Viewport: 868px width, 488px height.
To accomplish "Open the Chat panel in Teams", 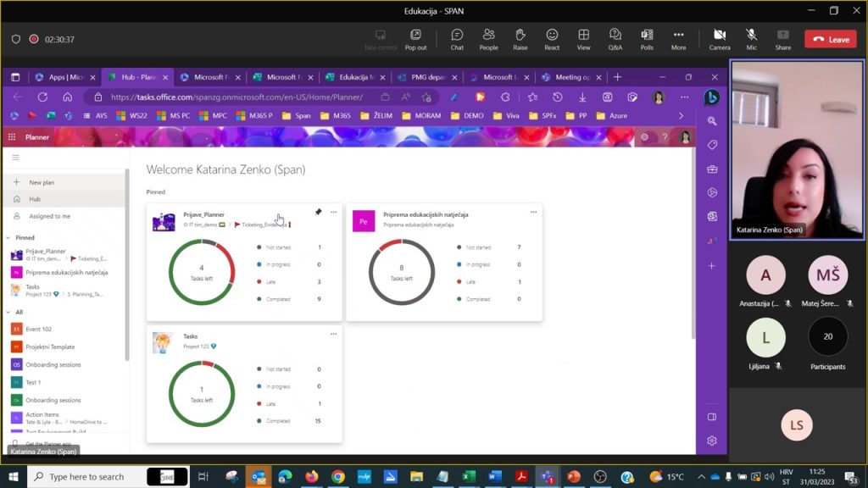I will (457, 40).
